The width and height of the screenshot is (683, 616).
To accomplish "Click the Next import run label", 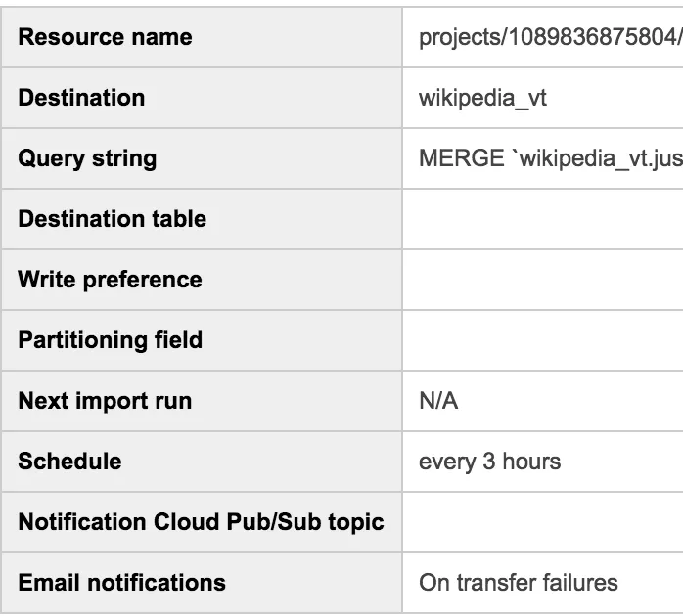I will (x=105, y=401).
